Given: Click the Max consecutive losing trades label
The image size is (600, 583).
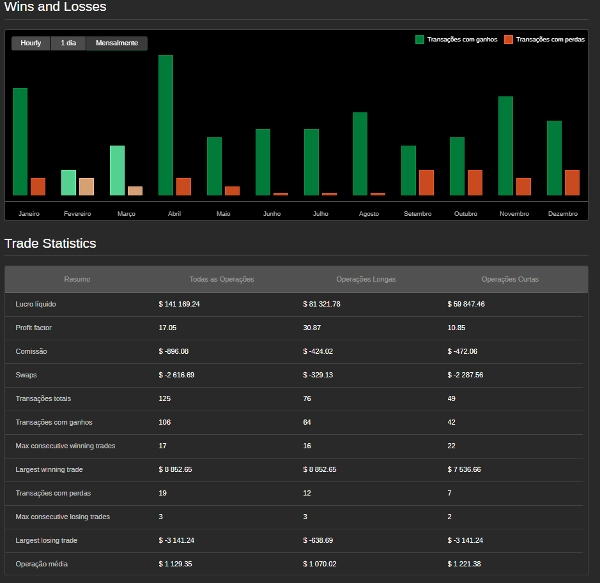Looking at the screenshot, I should point(63,516).
